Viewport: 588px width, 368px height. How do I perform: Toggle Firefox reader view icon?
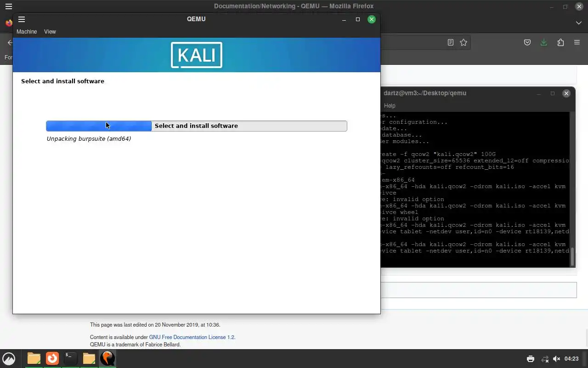point(451,42)
